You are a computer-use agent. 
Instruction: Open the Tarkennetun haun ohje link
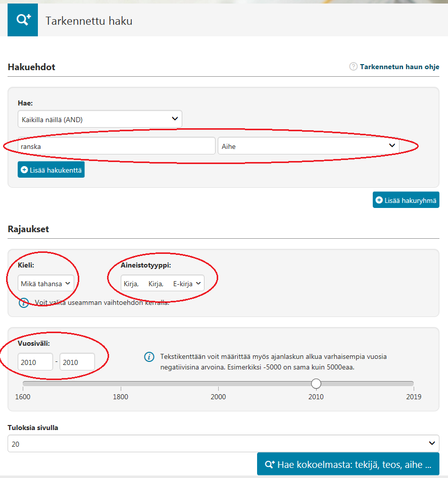pyautogui.click(x=399, y=67)
